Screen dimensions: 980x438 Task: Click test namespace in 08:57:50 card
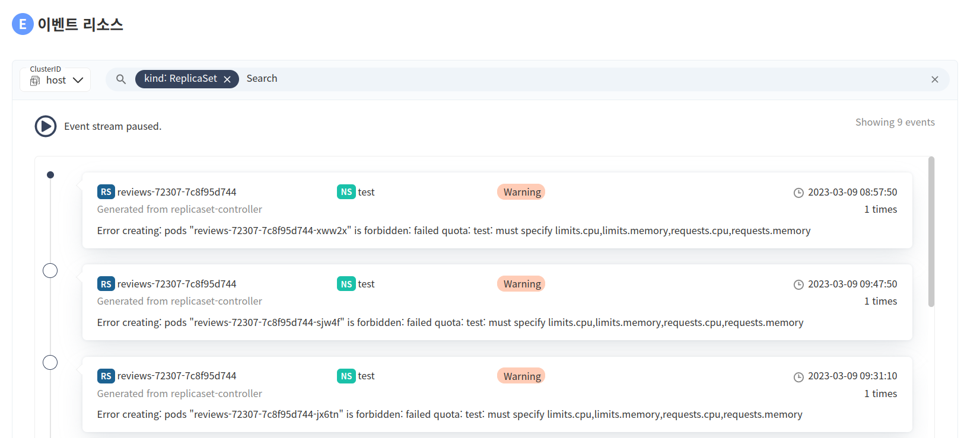[x=366, y=192]
